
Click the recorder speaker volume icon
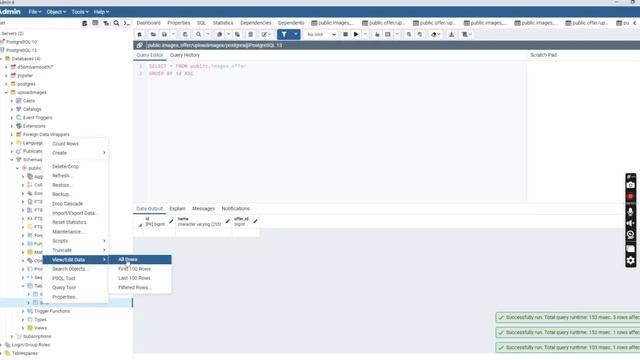631,223
